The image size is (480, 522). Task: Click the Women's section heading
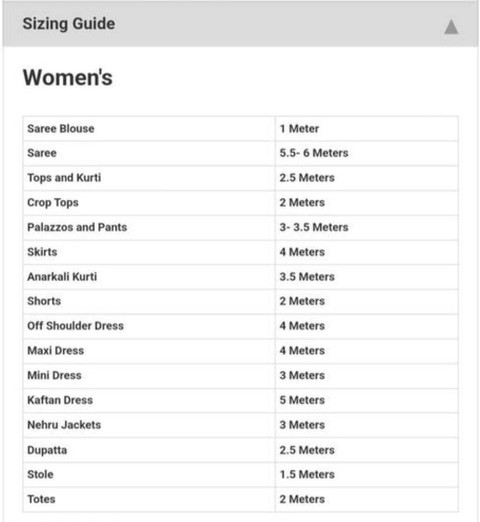[x=68, y=77]
